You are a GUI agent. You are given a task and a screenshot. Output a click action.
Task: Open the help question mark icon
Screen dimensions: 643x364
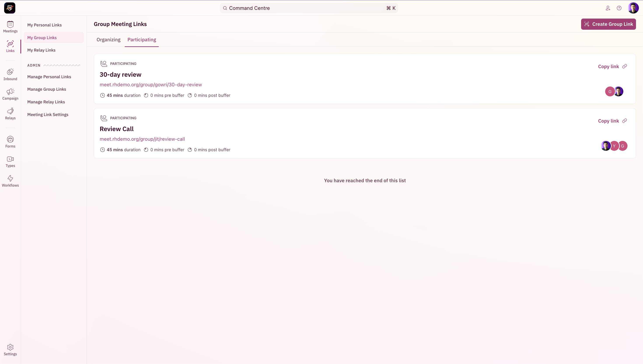click(x=619, y=8)
